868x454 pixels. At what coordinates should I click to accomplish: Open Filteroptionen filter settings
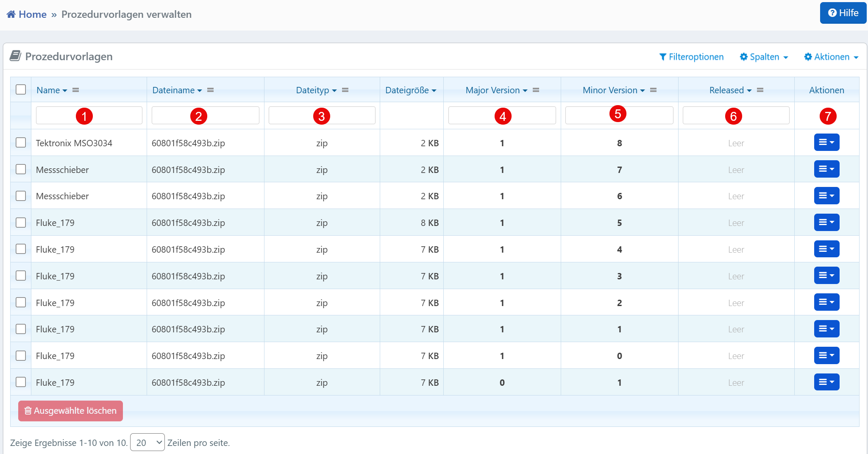pos(691,57)
